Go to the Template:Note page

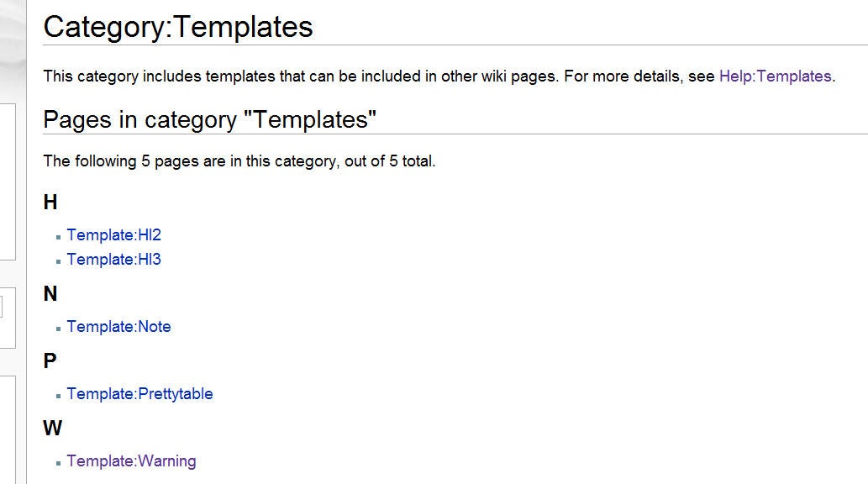pos(119,326)
